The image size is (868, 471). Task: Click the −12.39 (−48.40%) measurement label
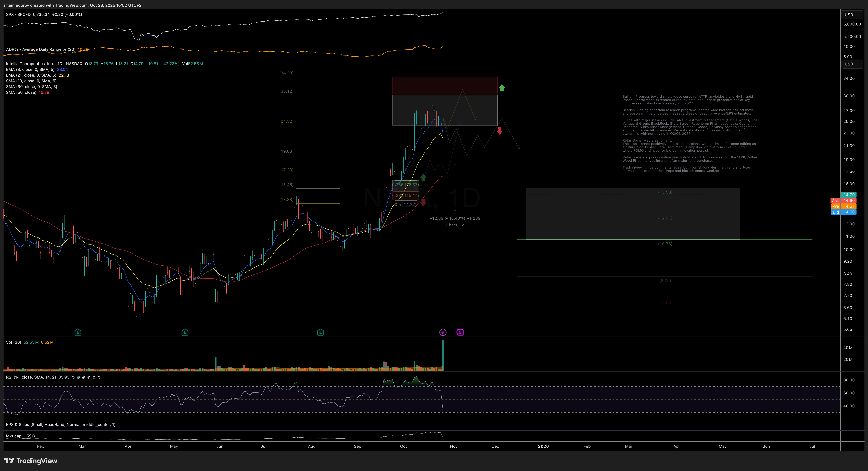[x=455, y=218]
